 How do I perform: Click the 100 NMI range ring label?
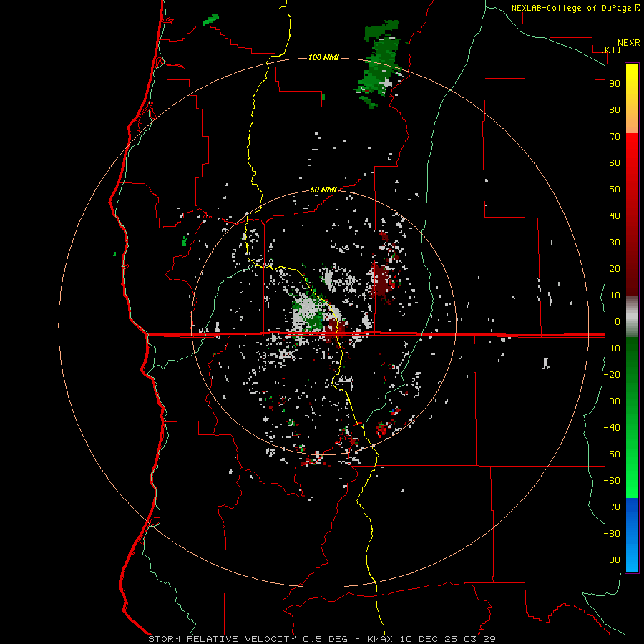[323, 57]
